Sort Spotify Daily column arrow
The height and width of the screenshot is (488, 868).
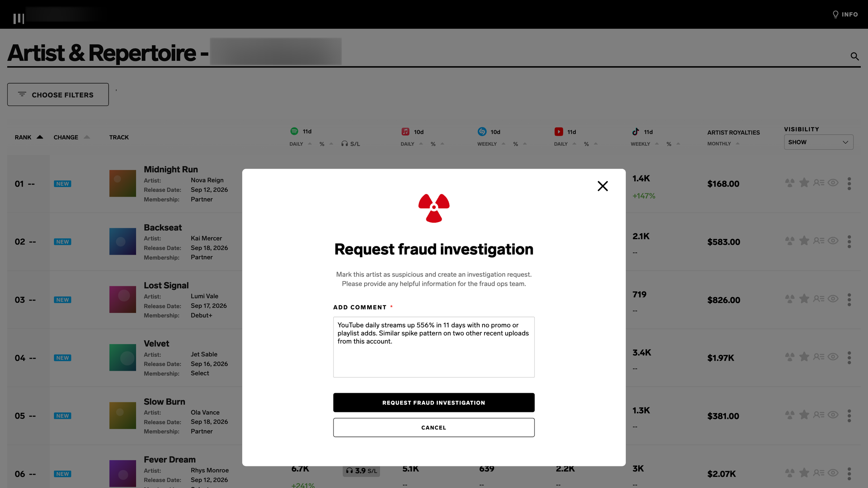[310, 144]
